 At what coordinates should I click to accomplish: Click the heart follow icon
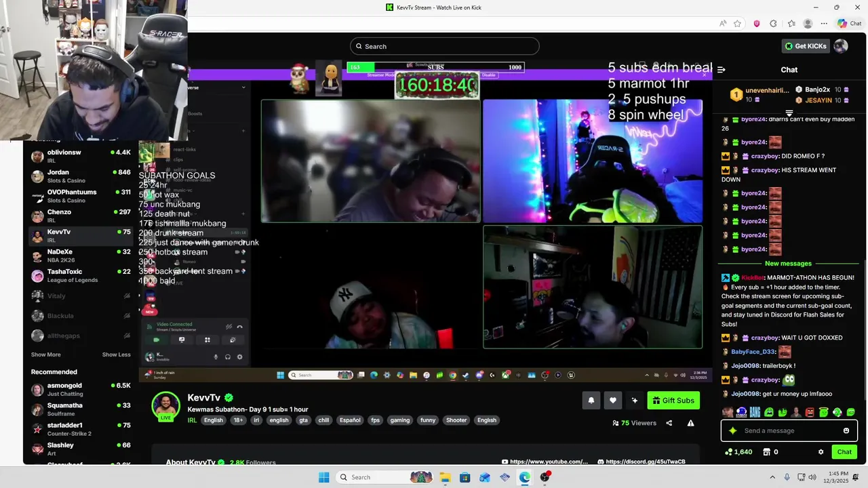(x=613, y=401)
